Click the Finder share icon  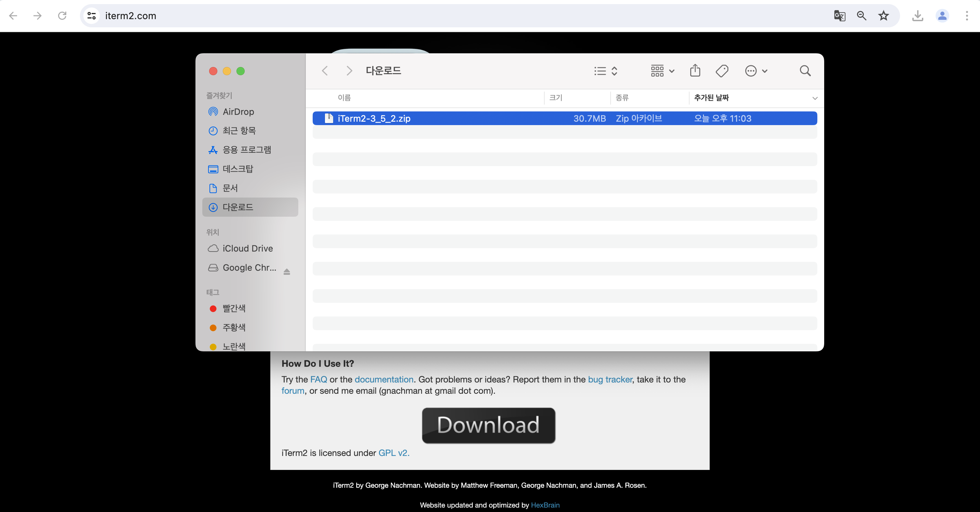point(695,71)
